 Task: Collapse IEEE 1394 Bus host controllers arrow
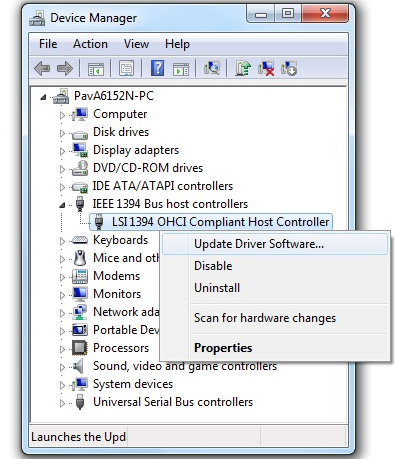point(62,205)
